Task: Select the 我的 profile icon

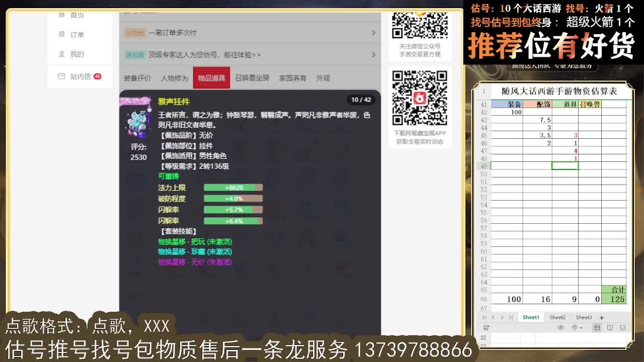Action: point(61,54)
